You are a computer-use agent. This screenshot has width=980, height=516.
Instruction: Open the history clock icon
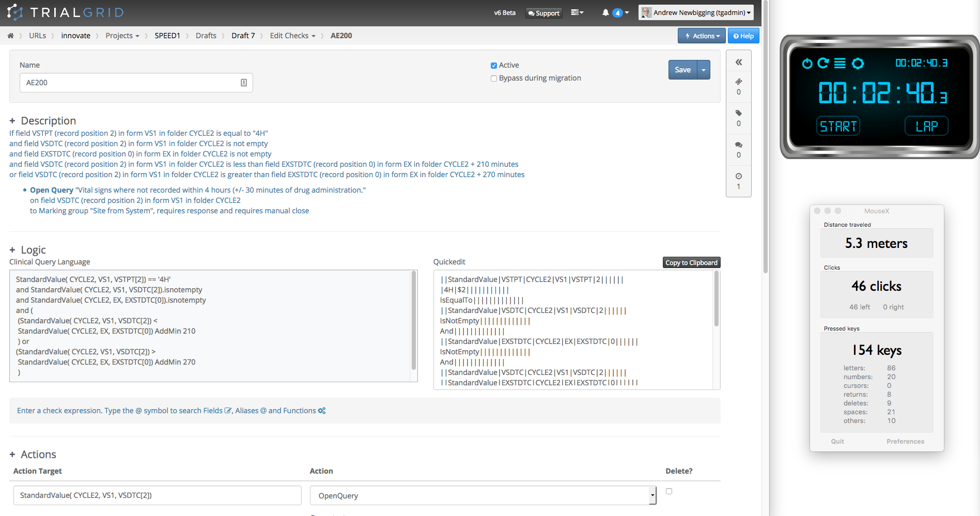point(738,176)
